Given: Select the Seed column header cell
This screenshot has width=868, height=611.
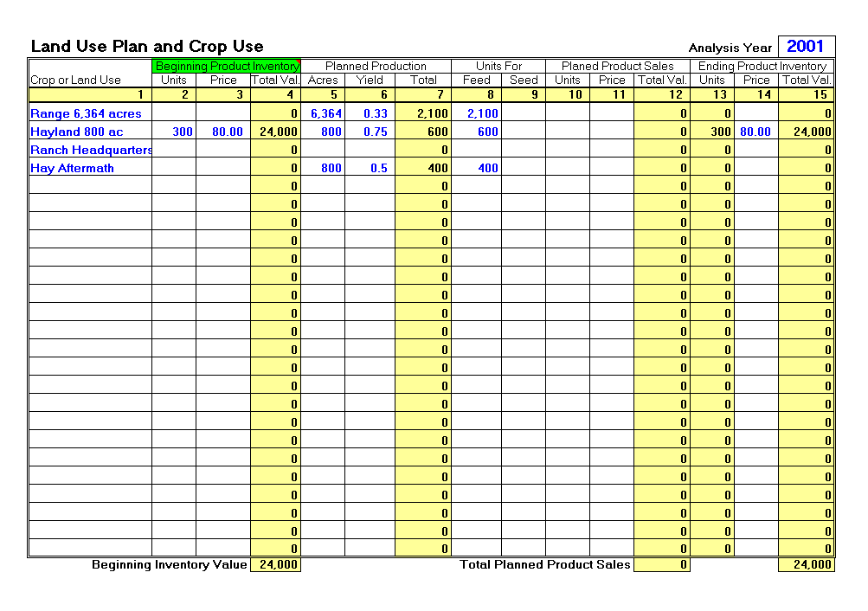Looking at the screenshot, I should tap(523, 78).
